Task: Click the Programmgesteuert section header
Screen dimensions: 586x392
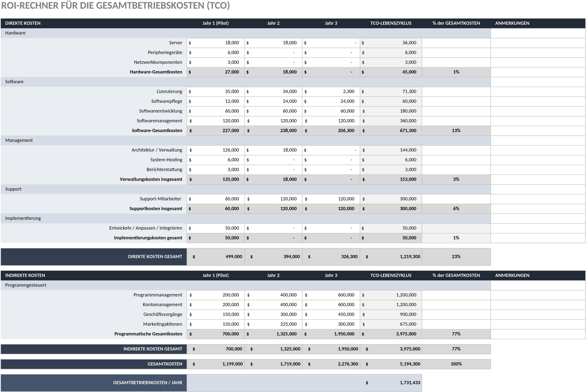Action: click(246, 285)
